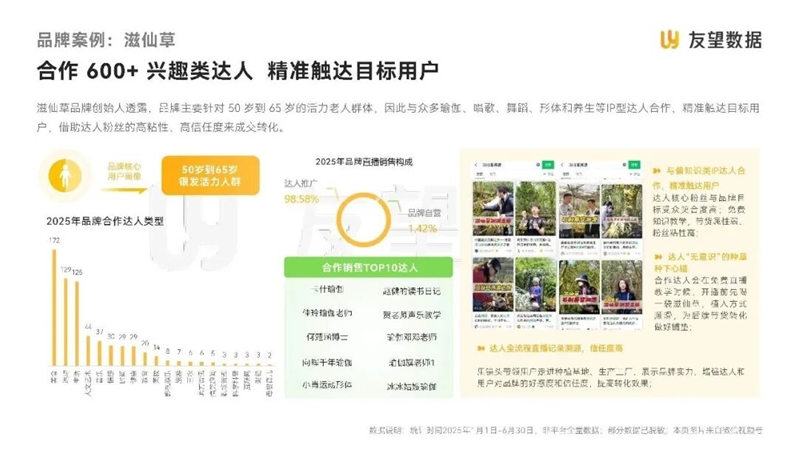Click the 品牌核心用户画像 label
Image resolution: width=799 pixels, height=450 pixels.
pos(124,172)
